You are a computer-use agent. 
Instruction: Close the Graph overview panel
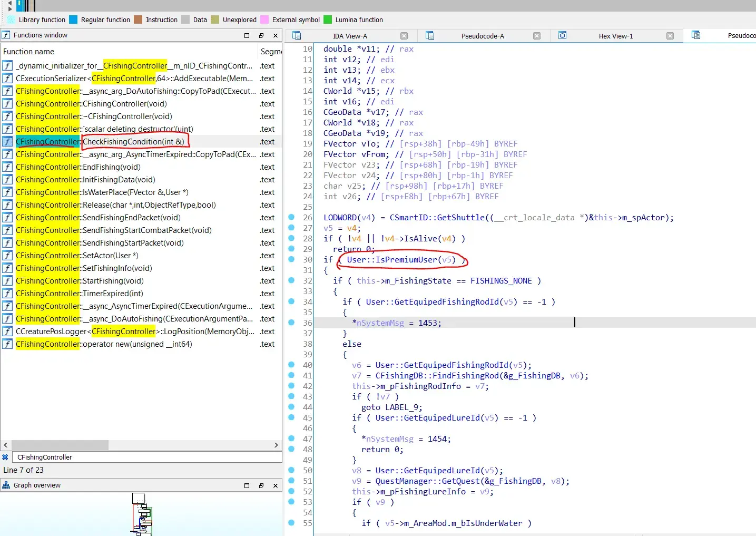276,485
